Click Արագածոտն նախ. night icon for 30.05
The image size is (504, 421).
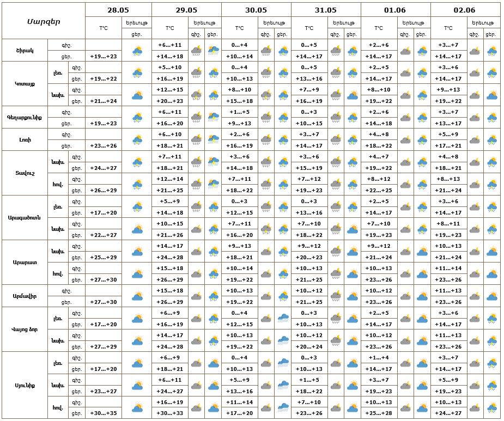(x=266, y=229)
